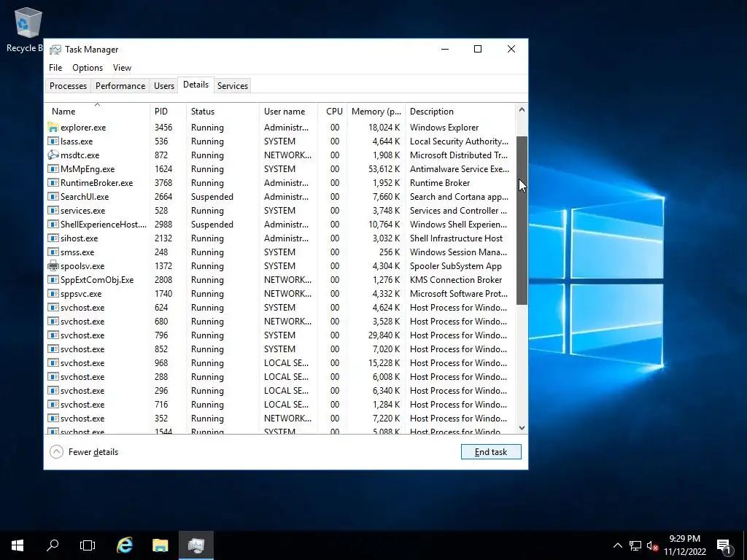Sort by the User name column header
This screenshot has height=560, width=747.
[288, 112]
